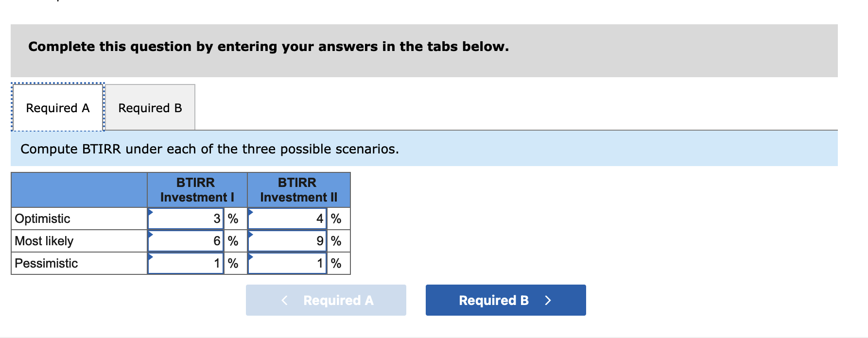Click the Pessimistic Investment I input field

click(185, 263)
